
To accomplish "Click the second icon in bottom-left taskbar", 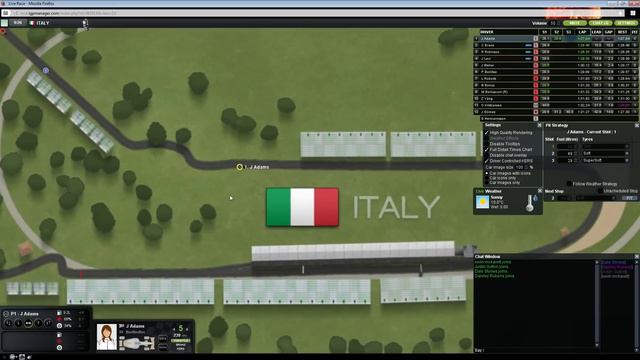I will pos(22,357).
